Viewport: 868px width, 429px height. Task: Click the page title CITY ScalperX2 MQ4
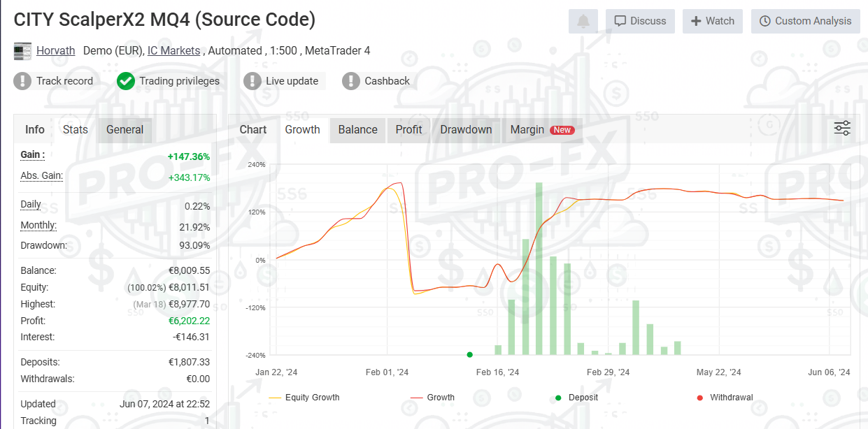pos(164,20)
